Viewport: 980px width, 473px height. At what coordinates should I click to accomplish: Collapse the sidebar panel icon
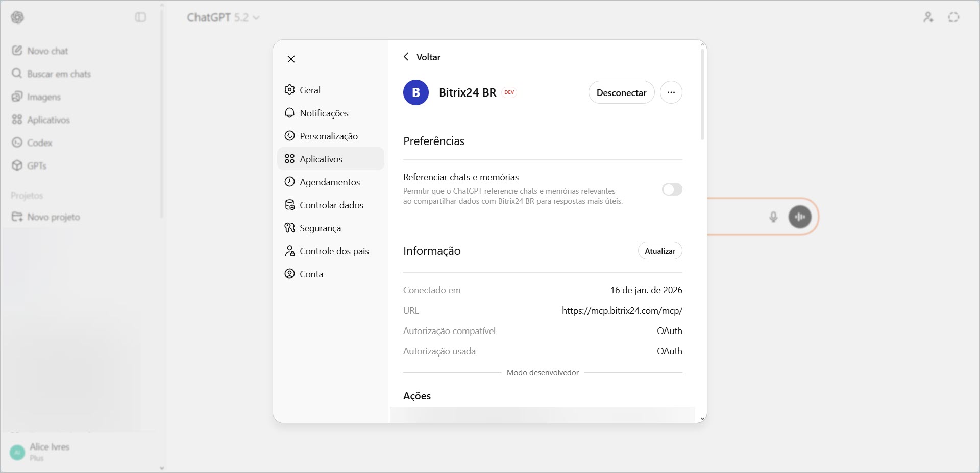pyautogui.click(x=140, y=17)
